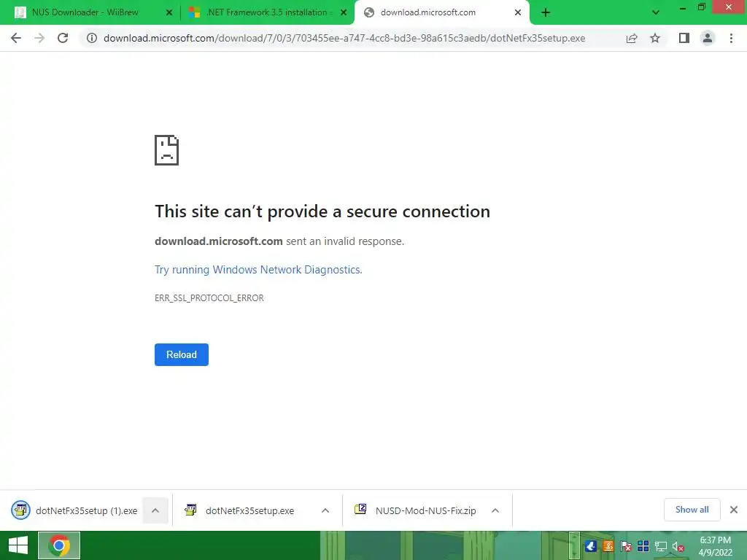This screenshot has height=560, width=747.
Task: Open Action Center flag tray icon
Action: pyautogui.click(x=625, y=546)
